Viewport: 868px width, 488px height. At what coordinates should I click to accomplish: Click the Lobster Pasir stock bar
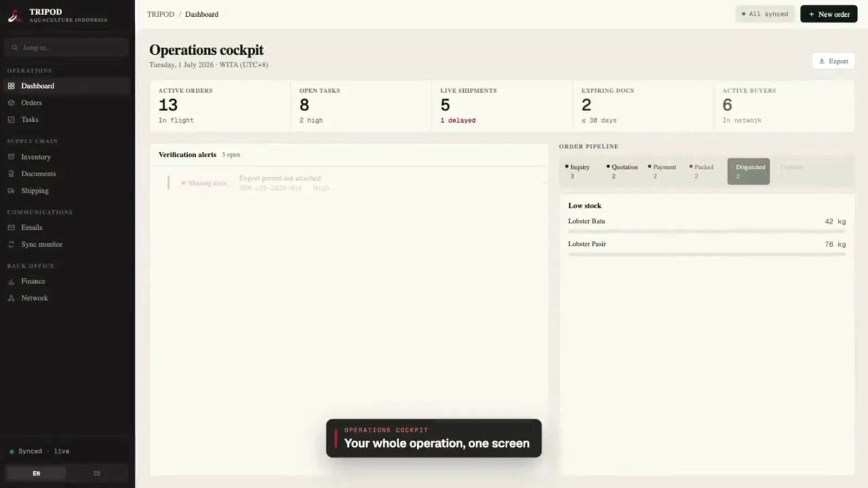coord(707,254)
